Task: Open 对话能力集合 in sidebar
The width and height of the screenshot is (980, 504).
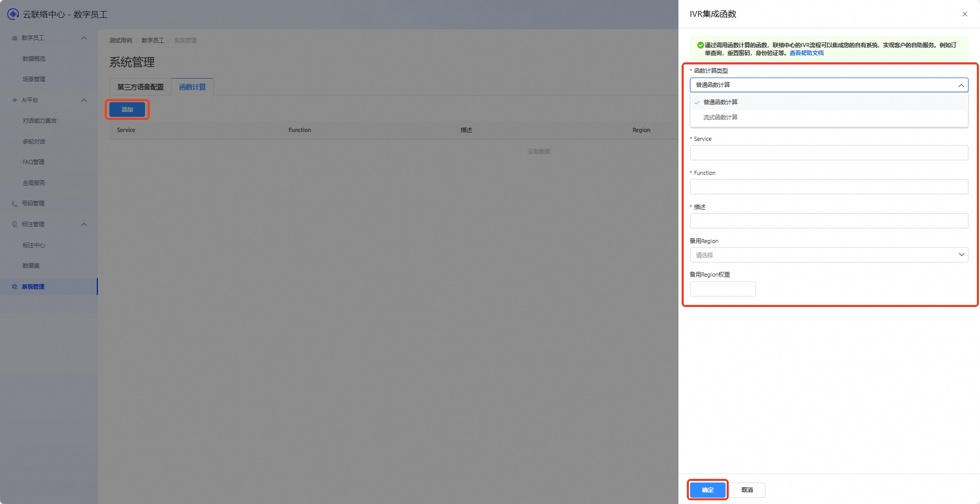Action: pos(40,120)
